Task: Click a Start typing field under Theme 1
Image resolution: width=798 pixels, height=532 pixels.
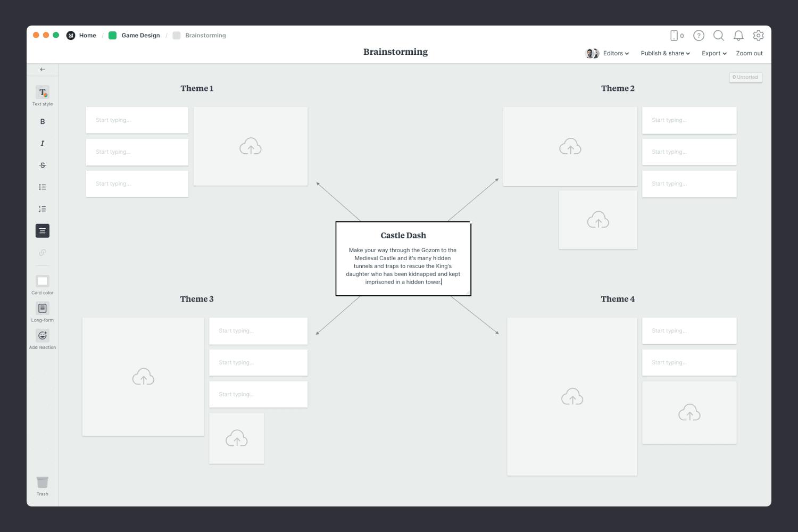Action: [137, 120]
